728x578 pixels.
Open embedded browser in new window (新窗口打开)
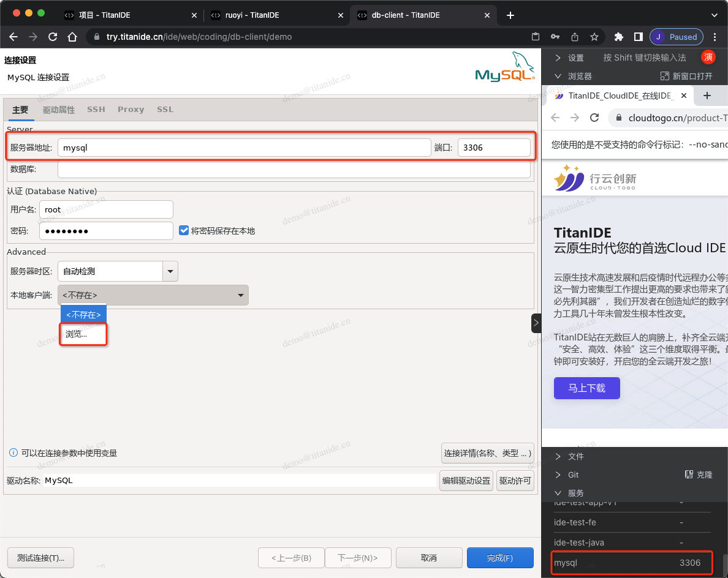point(665,76)
